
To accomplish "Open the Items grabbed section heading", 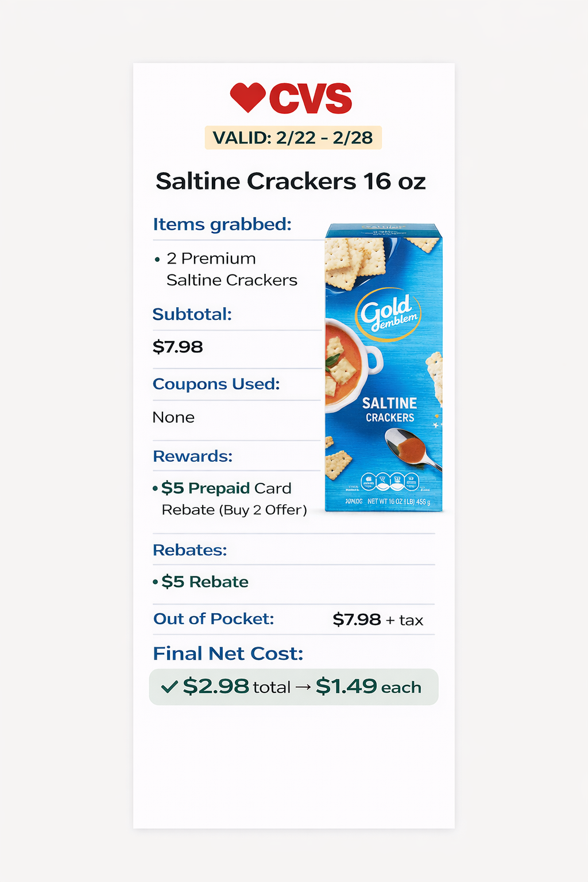I will pos(222,225).
